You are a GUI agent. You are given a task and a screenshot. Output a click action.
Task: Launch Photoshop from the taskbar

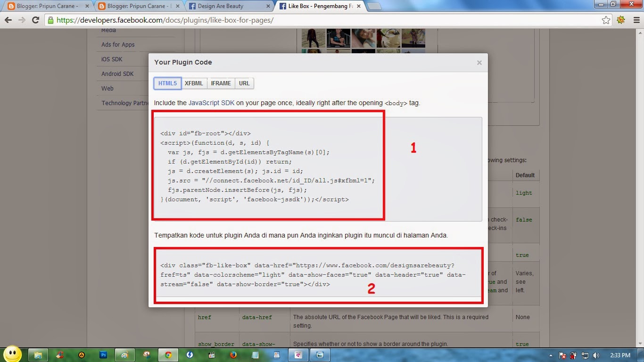pyautogui.click(x=104, y=355)
